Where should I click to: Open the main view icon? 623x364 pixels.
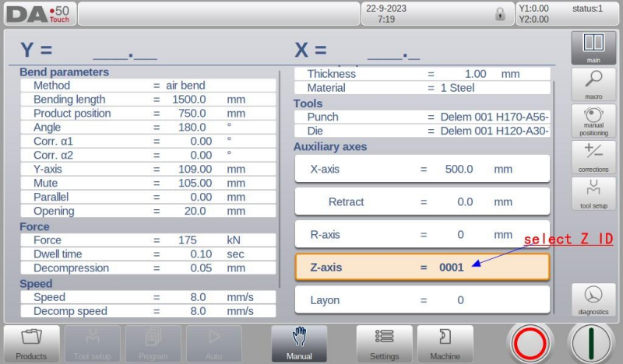[593, 47]
